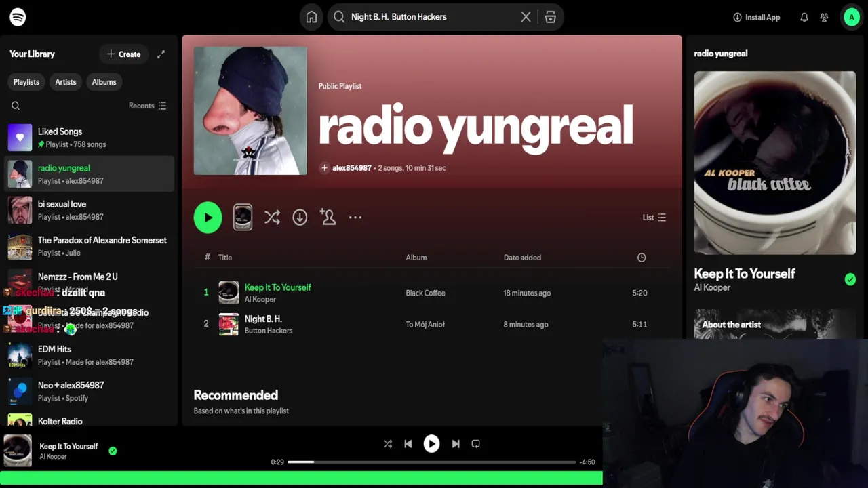Image resolution: width=868 pixels, height=488 pixels.
Task: Open the Browse icon next to search
Action: (551, 17)
